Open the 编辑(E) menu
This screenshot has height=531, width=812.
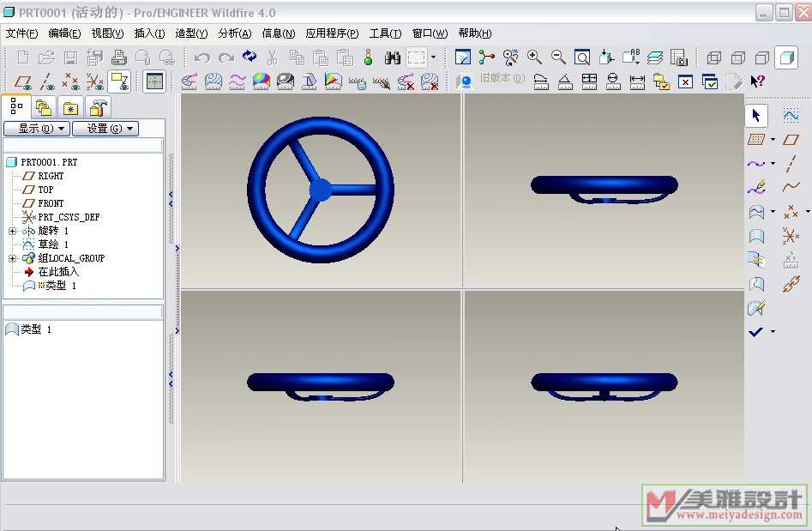tap(64, 33)
